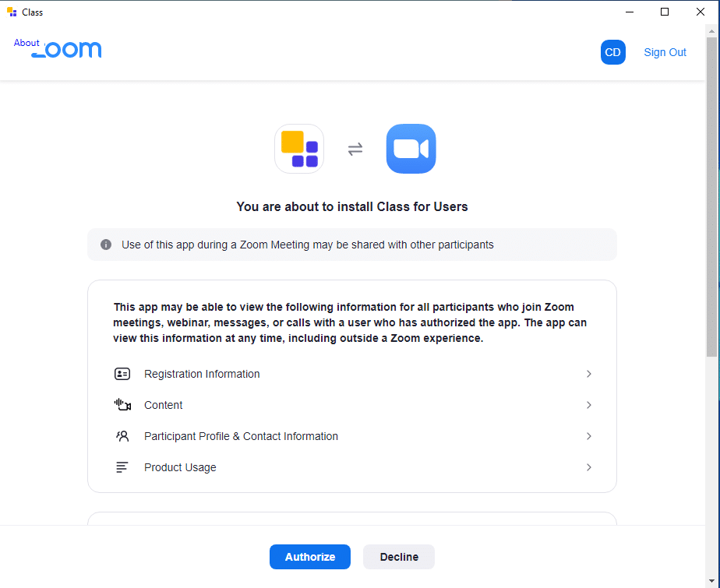Expand the Content chevron
720x588 pixels.
click(x=588, y=405)
